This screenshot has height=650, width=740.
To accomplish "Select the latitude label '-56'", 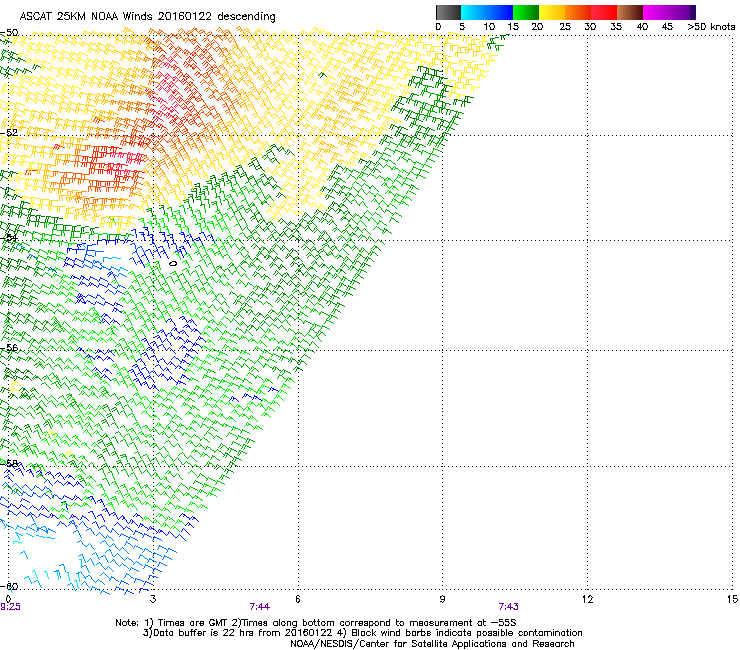I will 9,347.
